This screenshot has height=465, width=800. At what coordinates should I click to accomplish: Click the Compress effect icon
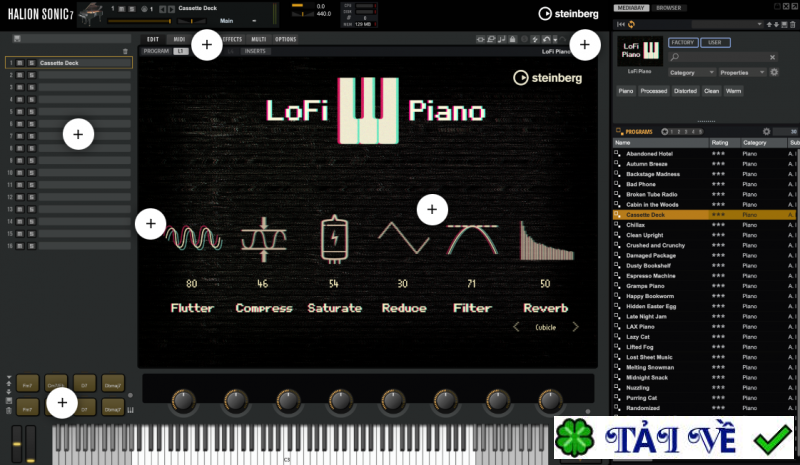[x=264, y=239]
